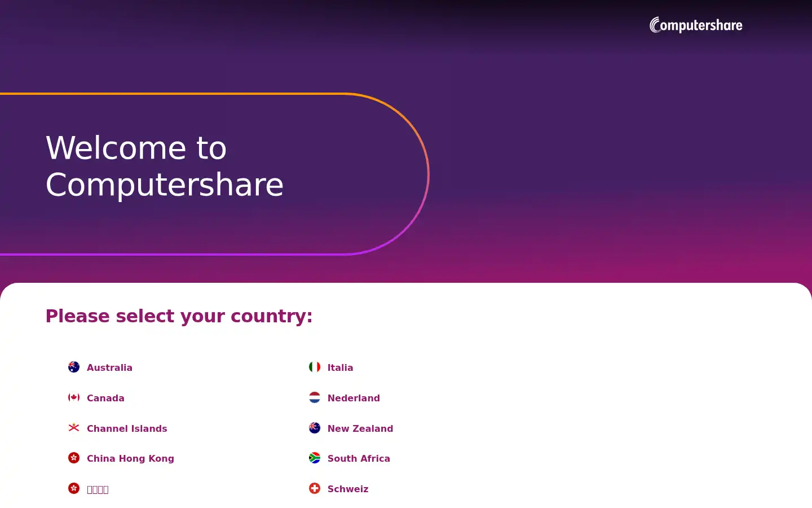This screenshot has width=812, height=508.
Task: Click the flag beside the unreadable-character link
Action: (x=74, y=488)
